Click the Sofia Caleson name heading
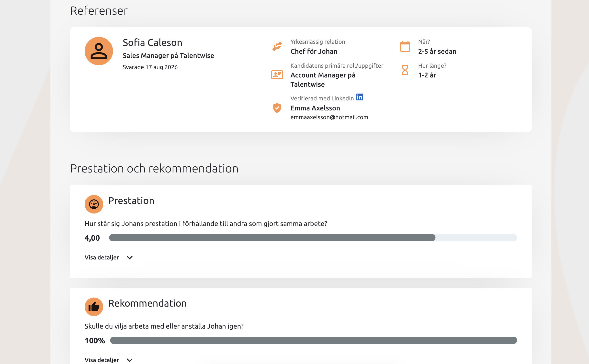This screenshot has width=589, height=364. tap(152, 43)
